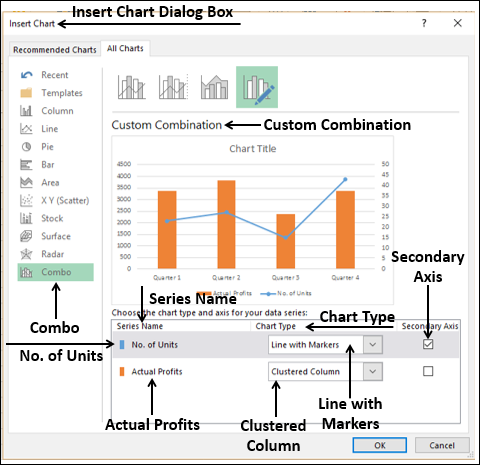Click the Clustered Column combo box
Image resolution: width=480 pixels, height=465 pixels.
[325, 371]
